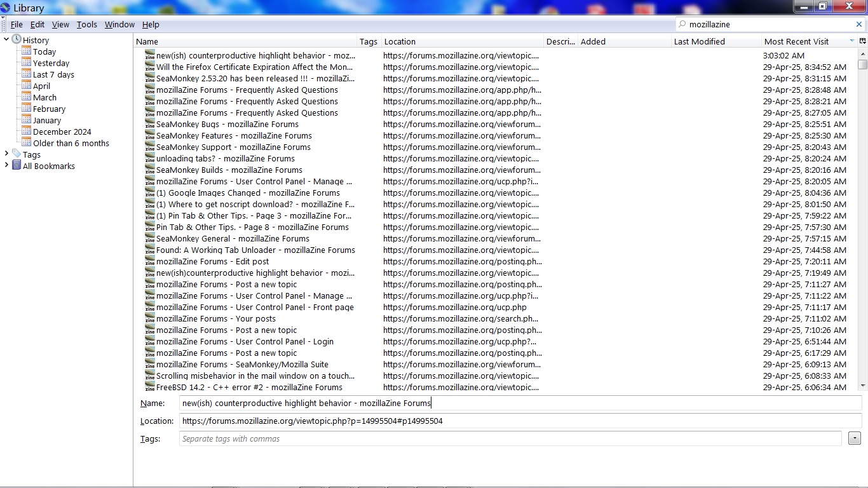868x488 pixels.
Task: Click the favicon of 'Your posts' row
Action: [x=150, y=318]
